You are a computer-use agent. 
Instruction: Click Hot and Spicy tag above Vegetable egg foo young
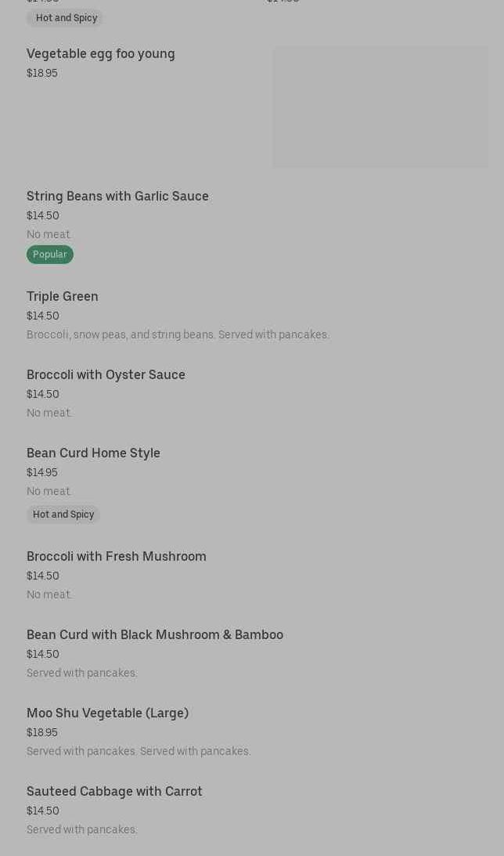[x=67, y=18]
